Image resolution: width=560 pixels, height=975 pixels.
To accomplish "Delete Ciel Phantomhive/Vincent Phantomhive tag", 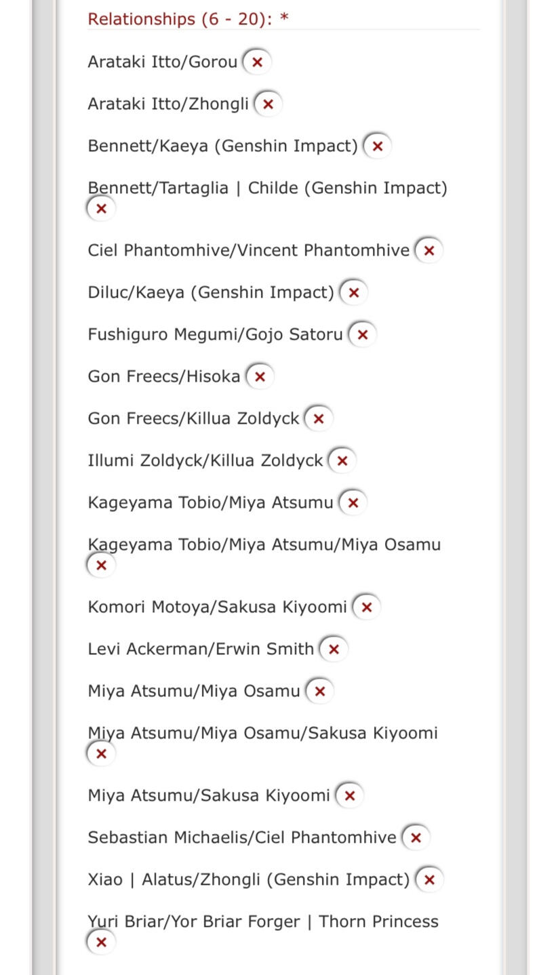I will [x=429, y=251].
